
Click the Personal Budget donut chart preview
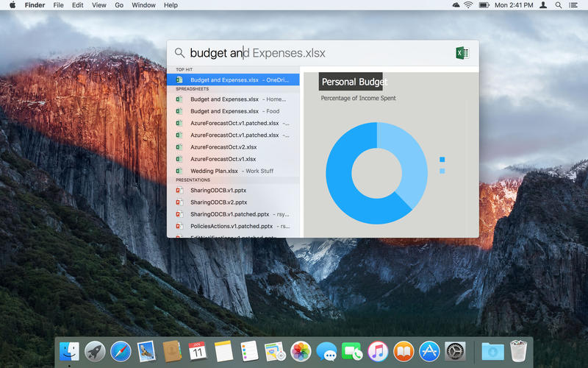coord(376,173)
